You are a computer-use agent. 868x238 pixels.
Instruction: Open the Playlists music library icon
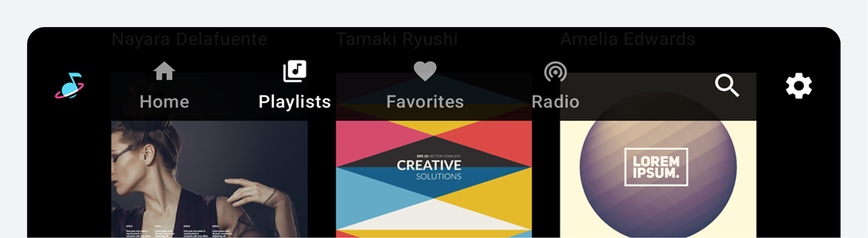(x=294, y=71)
